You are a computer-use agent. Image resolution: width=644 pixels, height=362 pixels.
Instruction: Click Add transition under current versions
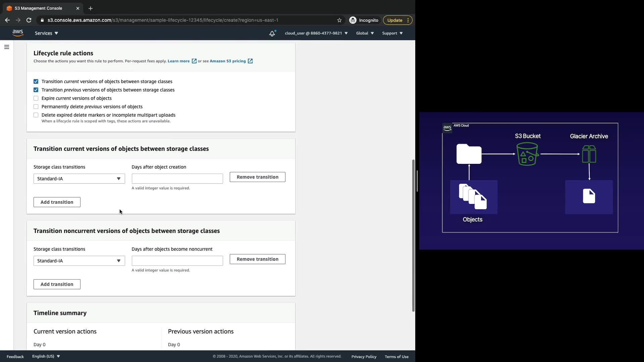click(x=57, y=202)
